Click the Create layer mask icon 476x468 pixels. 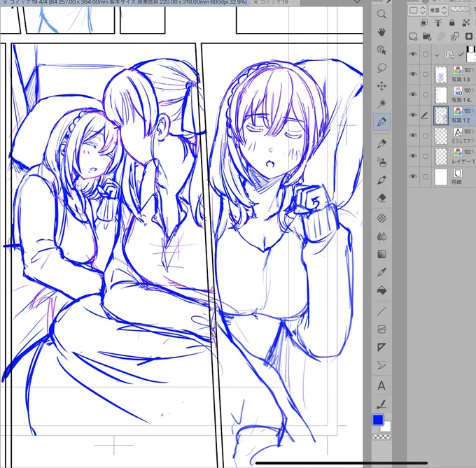point(469,36)
